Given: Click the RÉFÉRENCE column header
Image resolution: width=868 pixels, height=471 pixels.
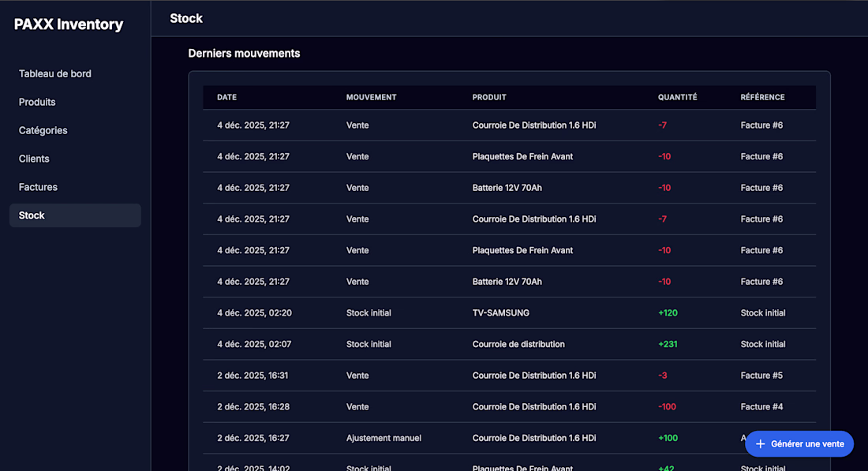Looking at the screenshot, I should [x=762, y=98].
